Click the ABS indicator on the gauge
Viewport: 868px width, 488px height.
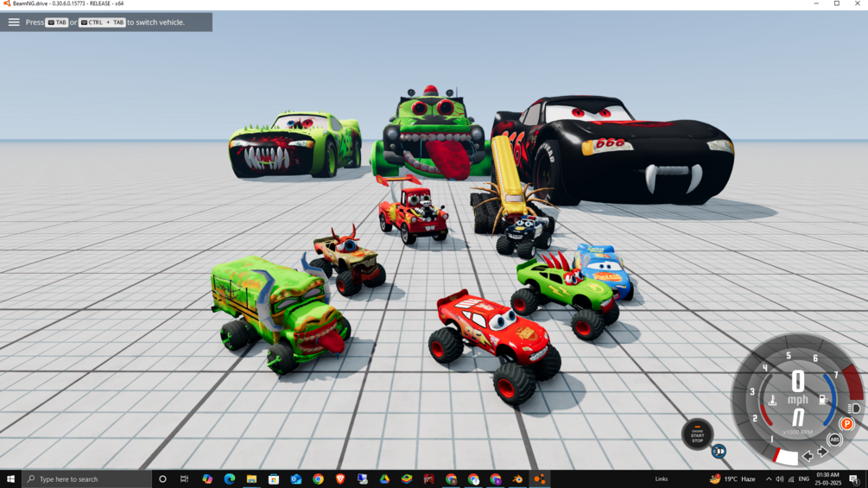tap(834, 440)
